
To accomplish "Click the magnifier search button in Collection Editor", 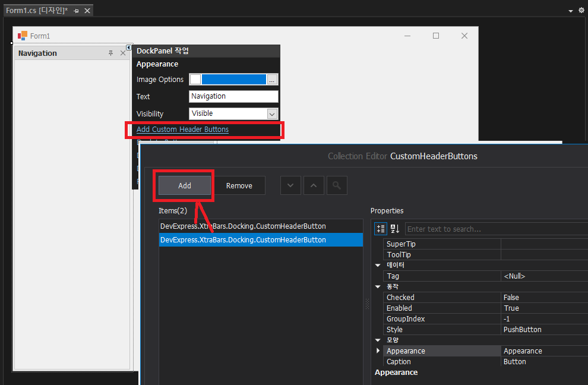I will click(337, 185).
